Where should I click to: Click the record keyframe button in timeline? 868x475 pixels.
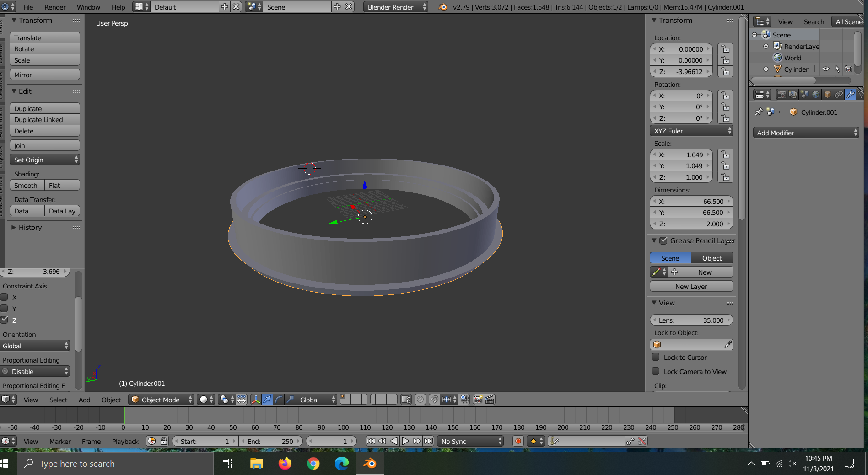point(518,441)
